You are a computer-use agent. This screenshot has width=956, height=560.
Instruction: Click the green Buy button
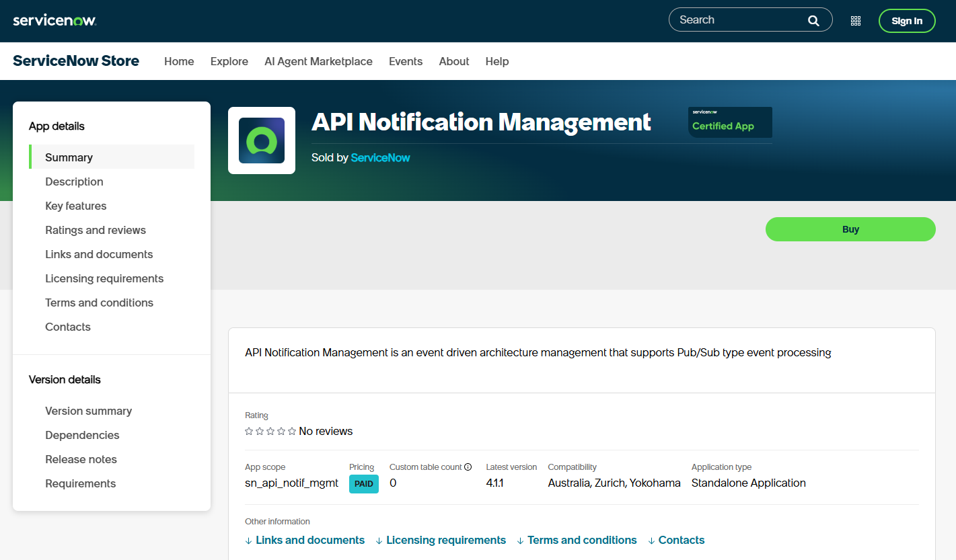(x=850, y=229)
